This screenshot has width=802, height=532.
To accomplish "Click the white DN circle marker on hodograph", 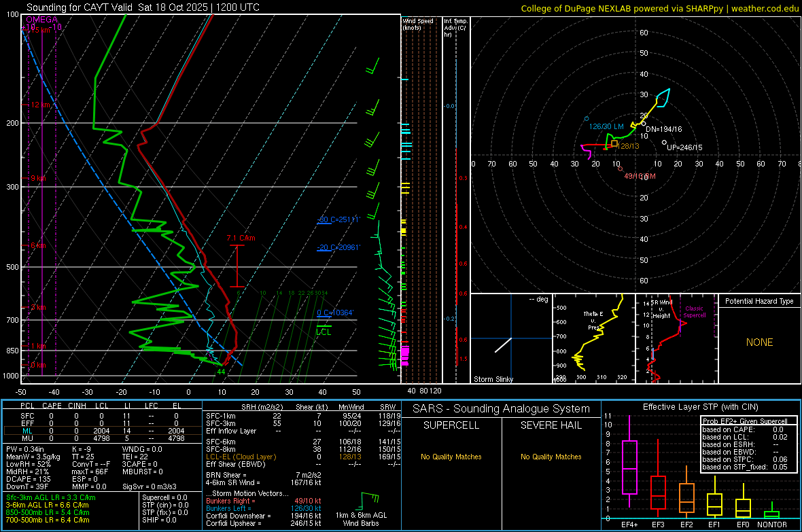I will 644,123.
